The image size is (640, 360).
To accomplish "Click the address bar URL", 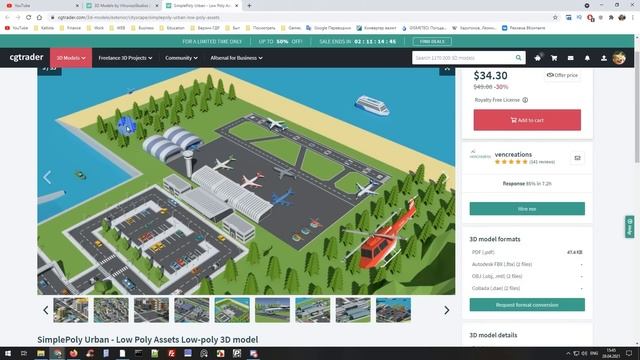I will (x=139, y=18).
